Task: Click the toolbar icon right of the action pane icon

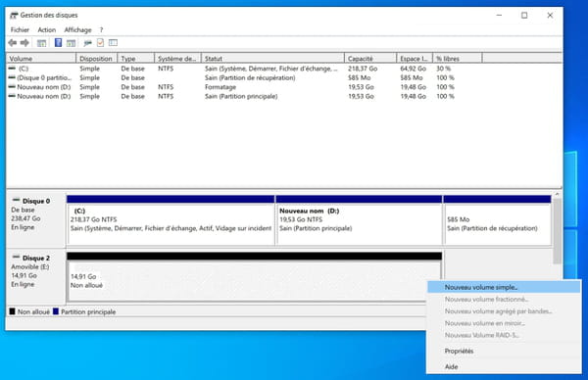Action: (x=88, y=43)
